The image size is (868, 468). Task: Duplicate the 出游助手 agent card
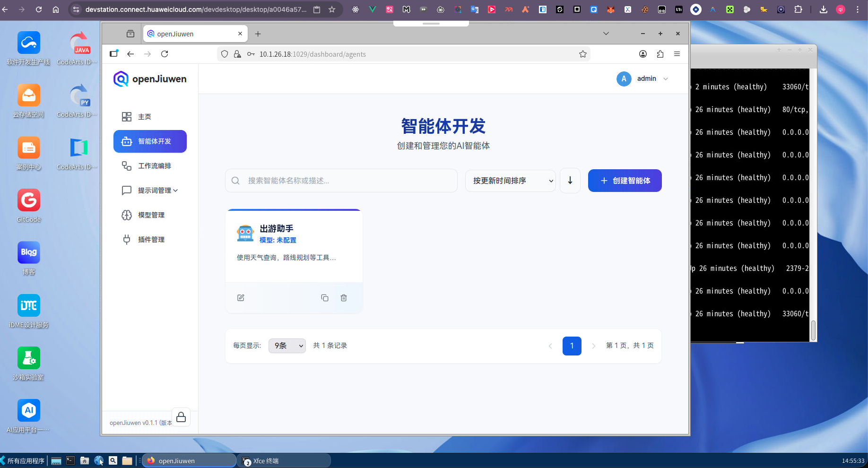[x=325, y=297]
